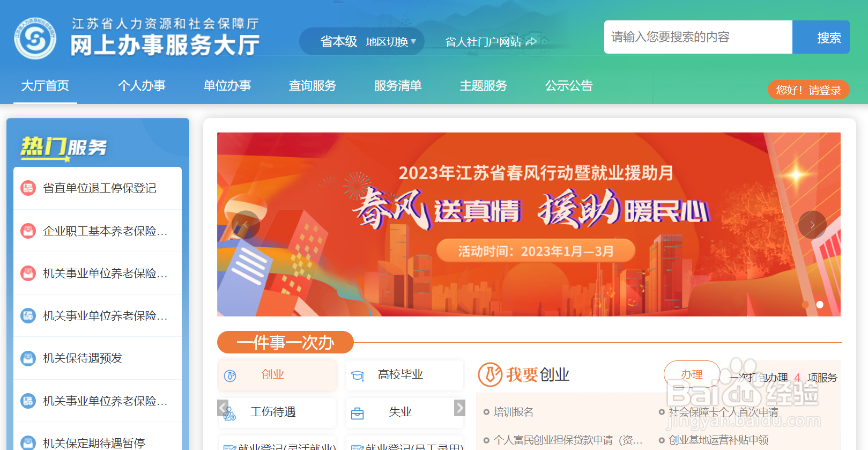Open the 公示公告 navigation tab
The image size is (868, 450).
click(569, 86)
